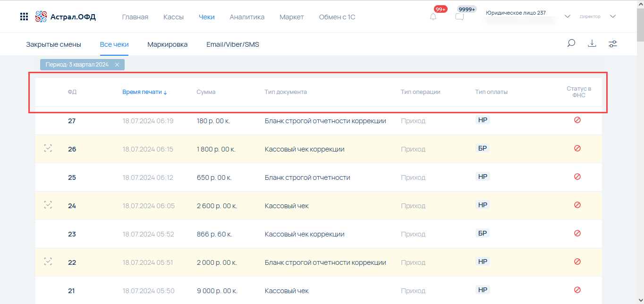Switch to the Маркировка tab
The height and width of the screenshot is (304, 644).
(x=167, y=44)
